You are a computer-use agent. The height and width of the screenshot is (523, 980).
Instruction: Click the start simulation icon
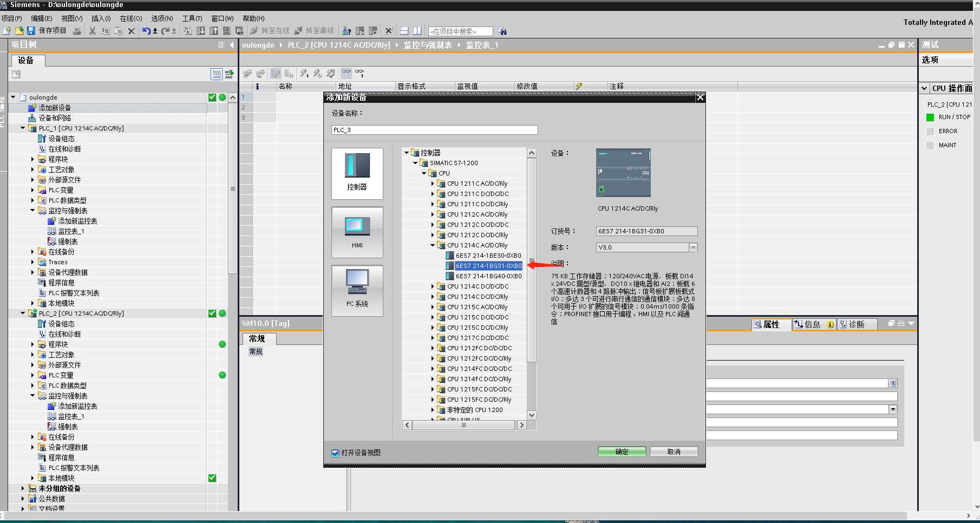[x=227, y=31]
